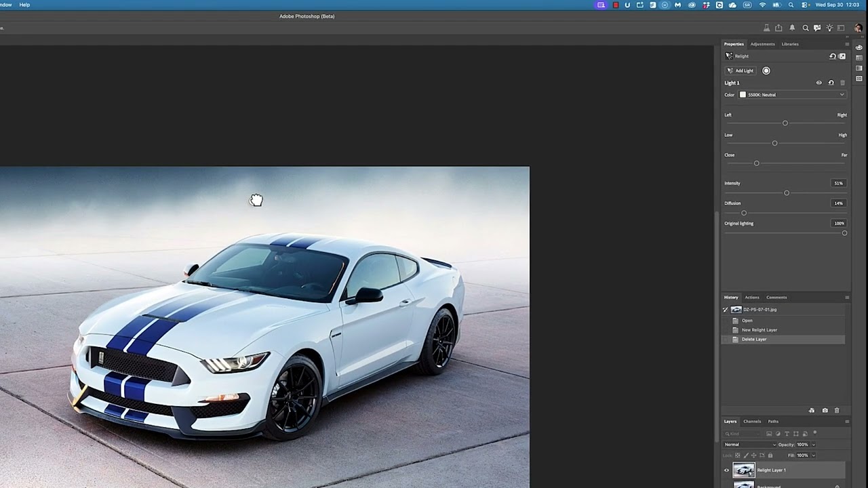Switch to the Libraries tab
Screen dimensions: 868x488
pyautogui.click(x=790, y=44)
